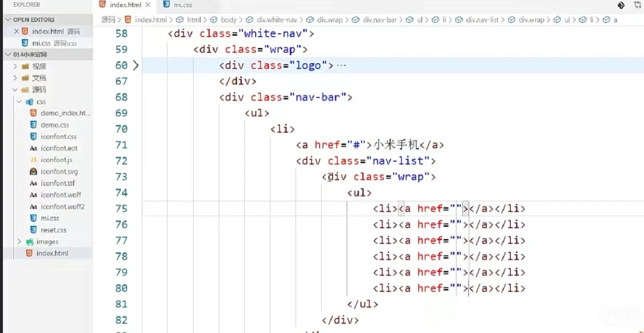Click the final 'a' breadcrumb segment
The width and height of the screenshot is (644, 333).
(615, 20)
